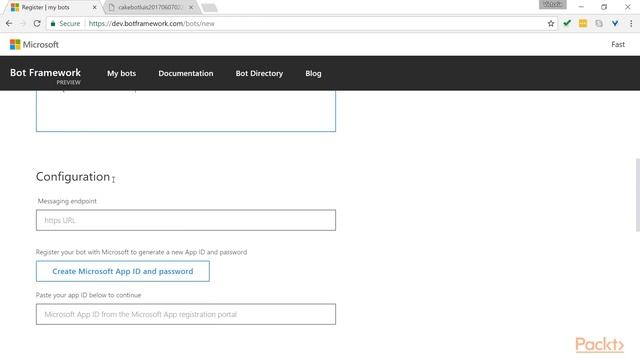Screen dimensions: 640x360
Task: Open the Blog link in navbar
Action: (313, 73)
